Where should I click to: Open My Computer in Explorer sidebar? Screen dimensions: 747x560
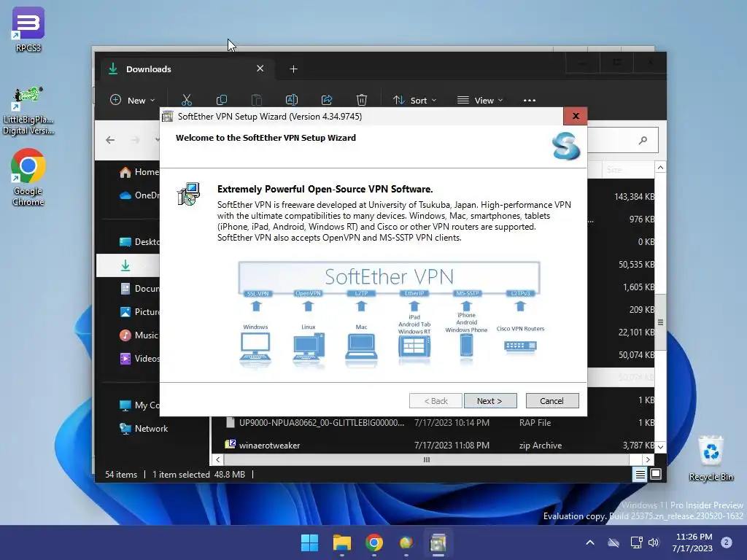point(138,405)
